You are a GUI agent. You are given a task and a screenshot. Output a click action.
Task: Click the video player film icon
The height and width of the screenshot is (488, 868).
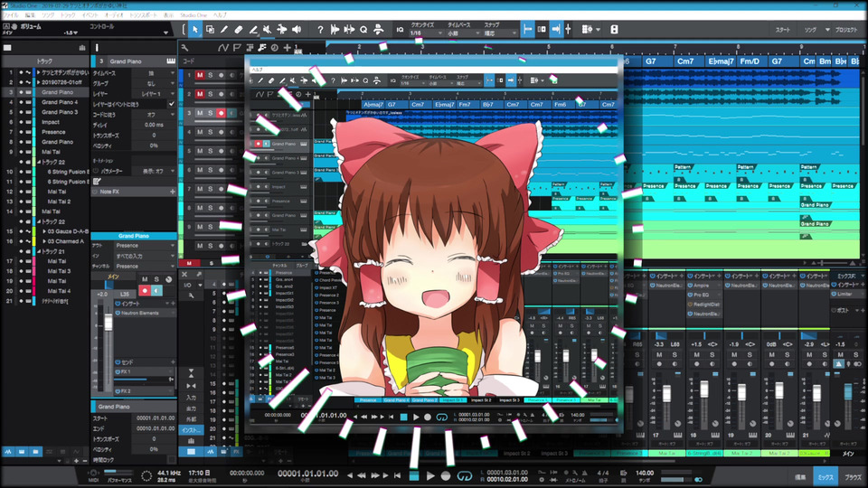coord(614,29)
